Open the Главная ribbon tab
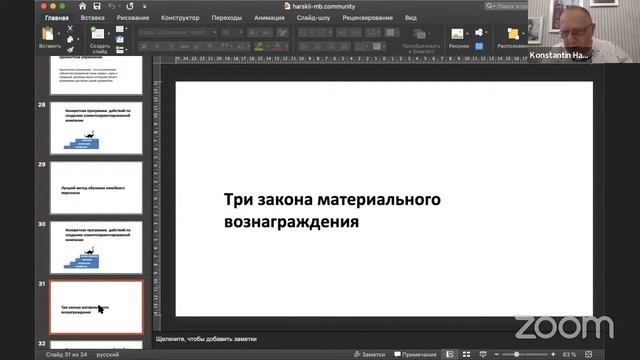Viewport: 640px width, 360px height. [57, 18]
